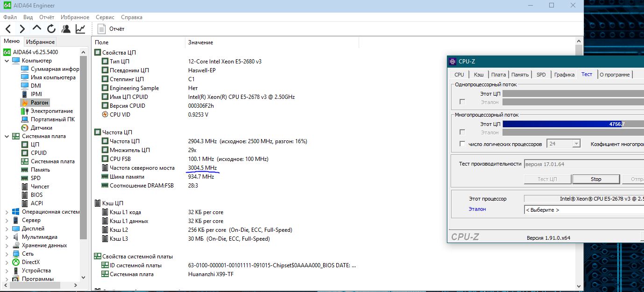This screenshot has width=644, height=292.
Task: Open the CPU tab in CPU-Z
Action: [459, 75]
